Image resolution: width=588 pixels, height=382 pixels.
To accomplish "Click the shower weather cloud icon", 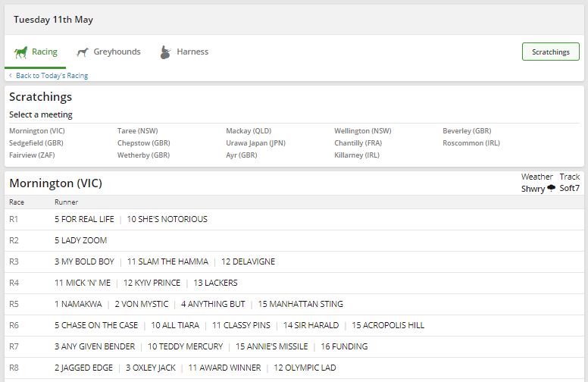I will tap(552, 188).
